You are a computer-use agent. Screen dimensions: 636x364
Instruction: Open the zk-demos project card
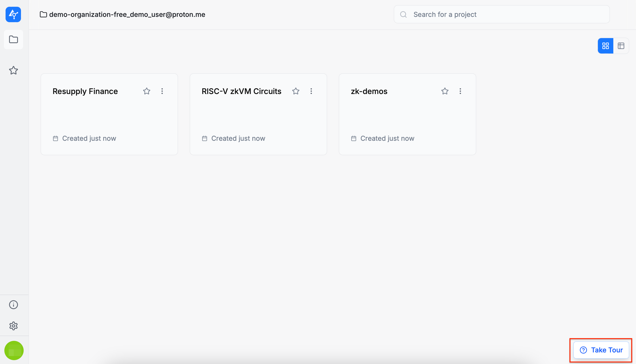407,115
